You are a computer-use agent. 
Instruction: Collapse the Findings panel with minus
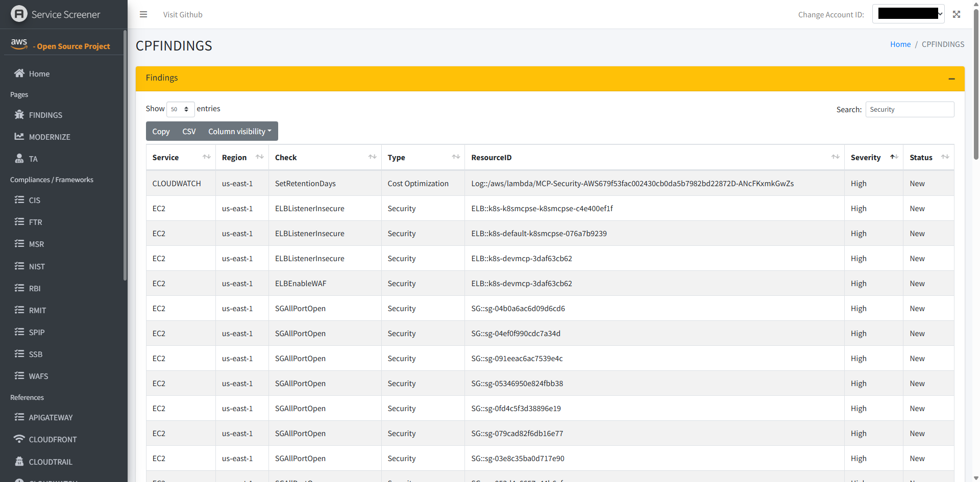(951, 79)
